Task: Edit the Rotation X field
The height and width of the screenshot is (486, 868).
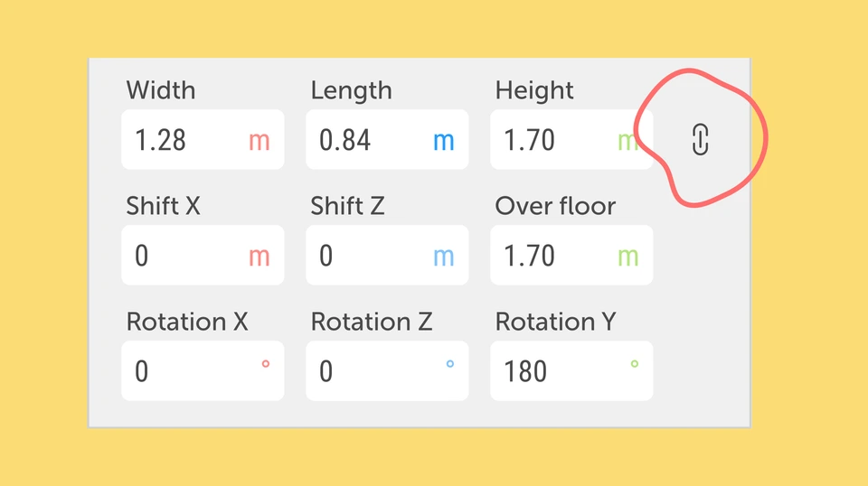Action: [203, 370]
